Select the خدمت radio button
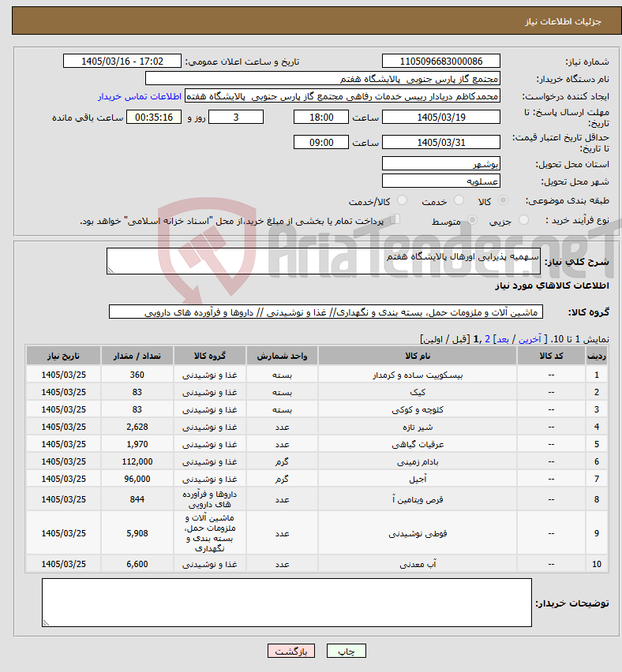The width and height of the screenshot is (622, 672). 459,200
